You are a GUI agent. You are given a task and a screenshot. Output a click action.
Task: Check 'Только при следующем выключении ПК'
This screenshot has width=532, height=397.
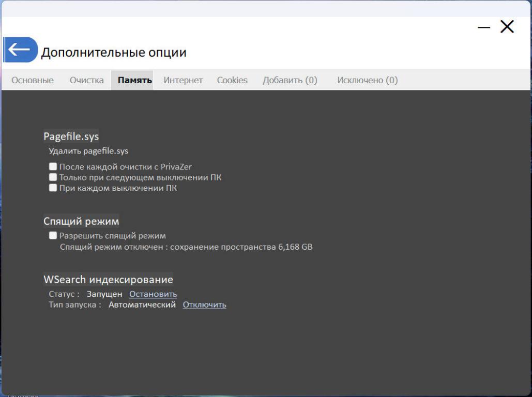[53, 177]
